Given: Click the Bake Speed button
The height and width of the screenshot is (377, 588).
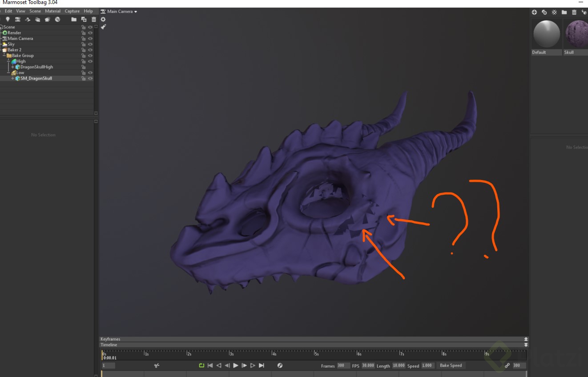Looking at the screenshot, I should click(x=451, y=365).
